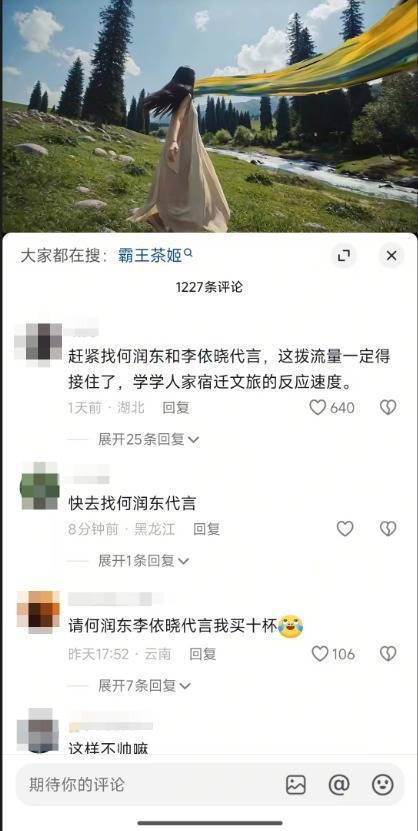
Task: Dislike the Heilongjiang comment
Action: [x=388, y=528]
